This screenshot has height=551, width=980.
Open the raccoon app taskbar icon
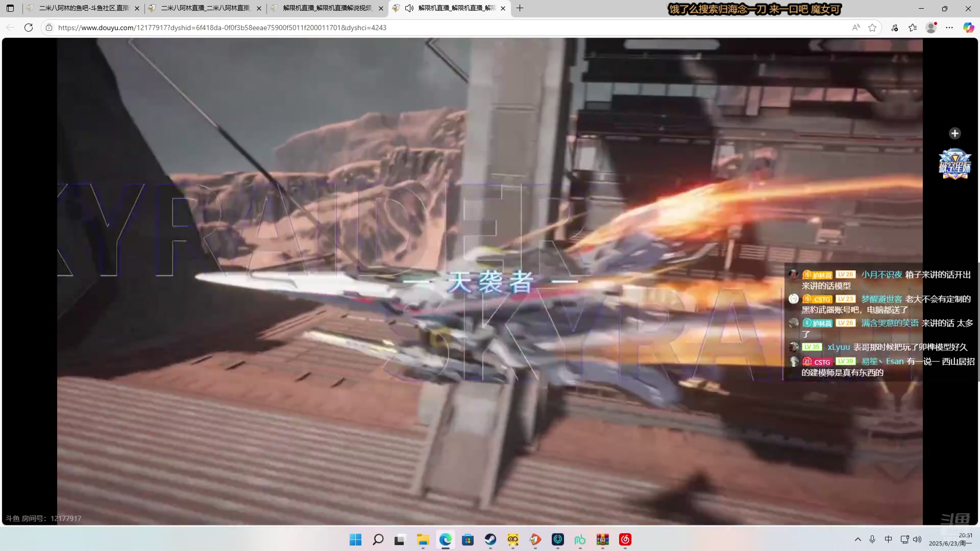tap(513, 539)
